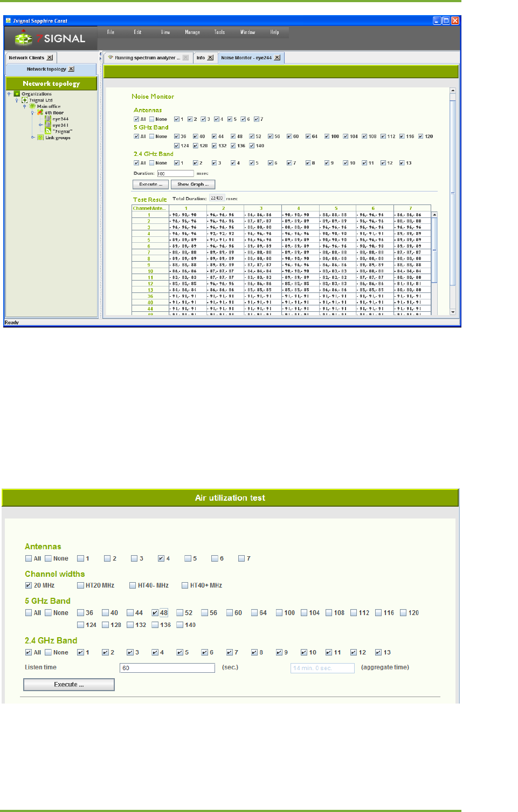The height and width of the screenshot is (812, 518).
Task: Check antenna 7 in Air utilization test
Action: [241, 558]
